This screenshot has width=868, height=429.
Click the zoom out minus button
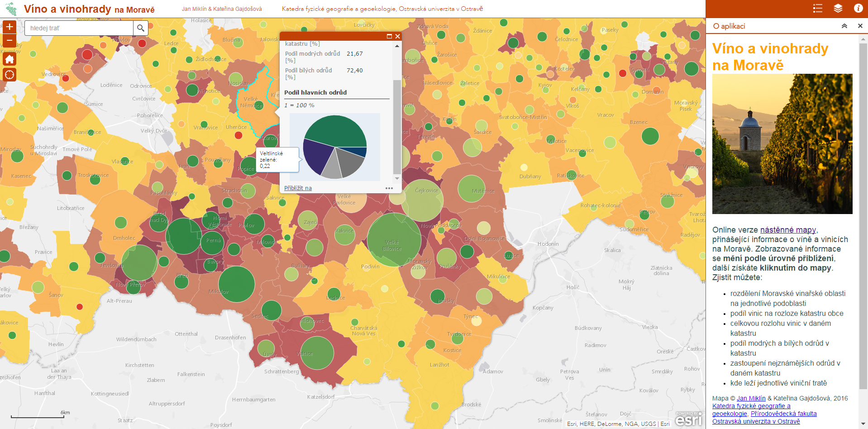tap(10, 41)
